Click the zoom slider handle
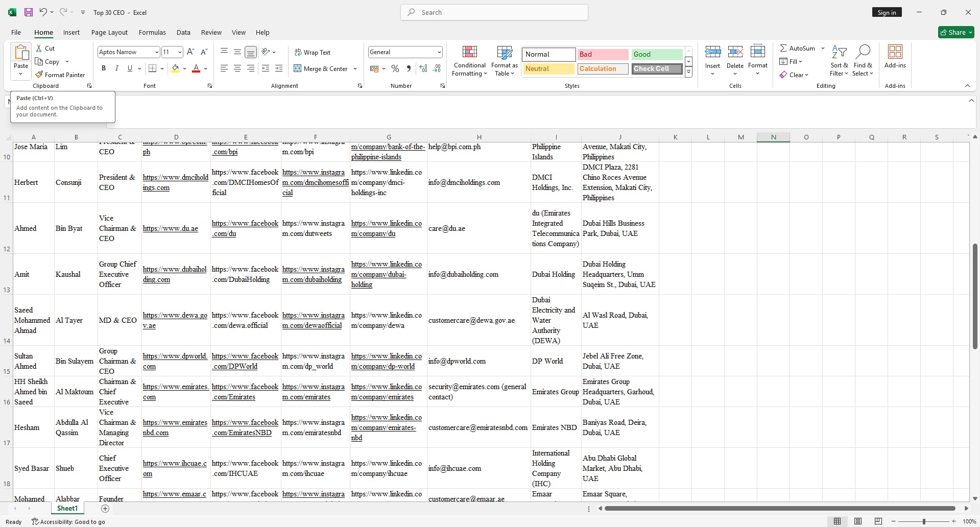 [x=923, y=521]
